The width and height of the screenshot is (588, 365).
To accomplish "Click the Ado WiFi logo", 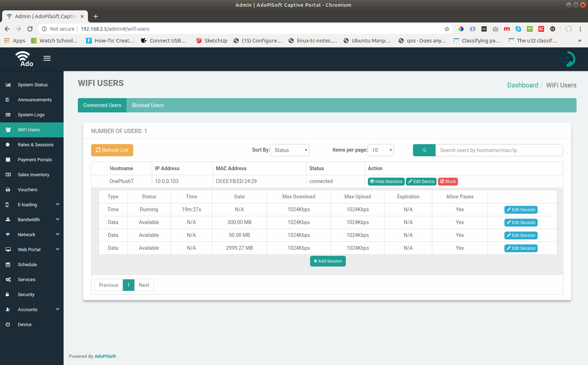I will click(24, 59).
